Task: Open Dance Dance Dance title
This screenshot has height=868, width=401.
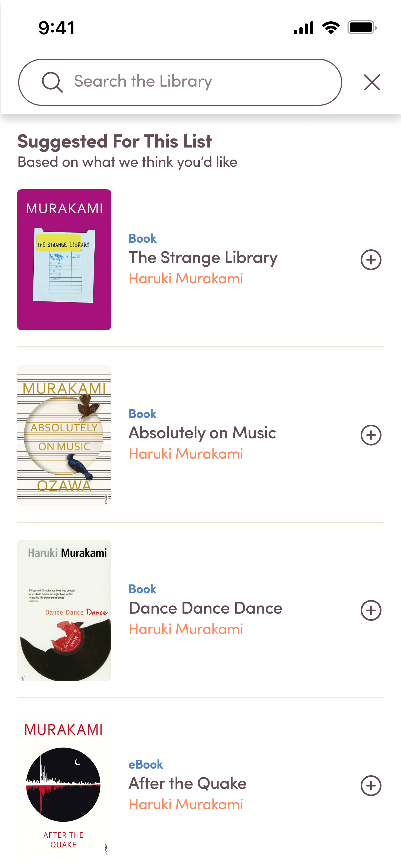Action: pos(205,608)
